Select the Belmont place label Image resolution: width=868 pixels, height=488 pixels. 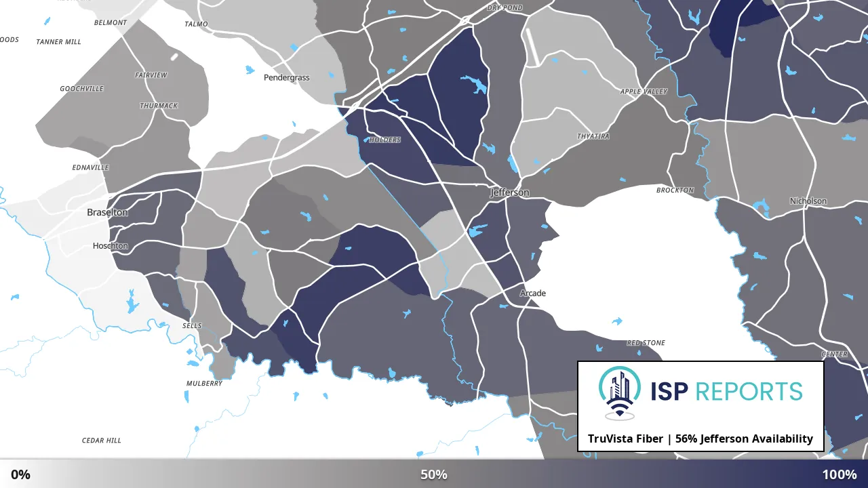pos(111,22)
